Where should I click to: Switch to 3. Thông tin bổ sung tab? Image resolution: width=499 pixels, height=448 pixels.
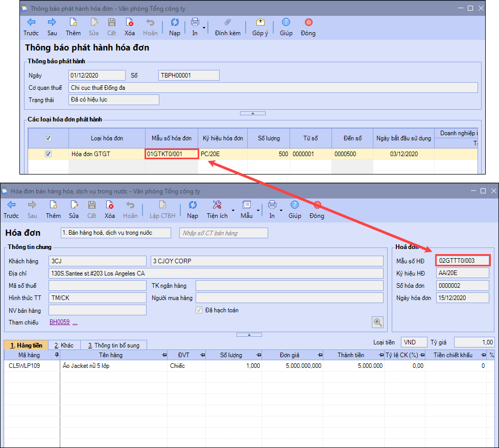[x=113, y=345]
